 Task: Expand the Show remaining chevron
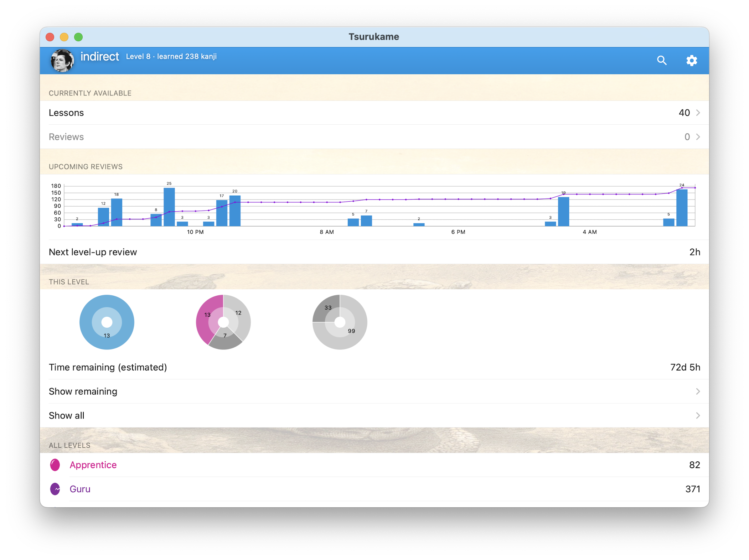697,391
